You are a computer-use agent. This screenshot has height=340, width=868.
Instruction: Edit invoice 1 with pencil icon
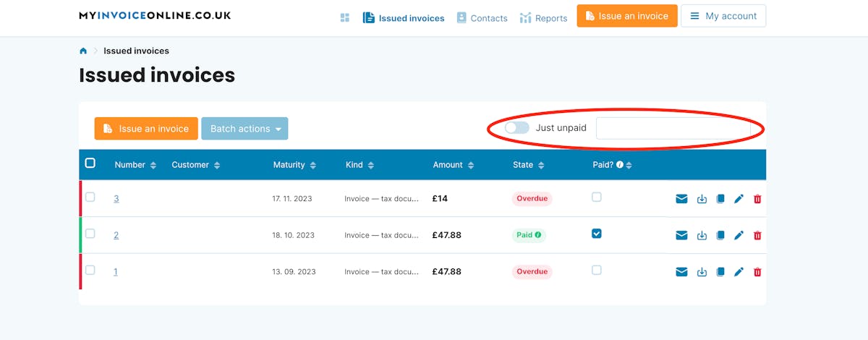pyautogui.click(x=739, y=272)
